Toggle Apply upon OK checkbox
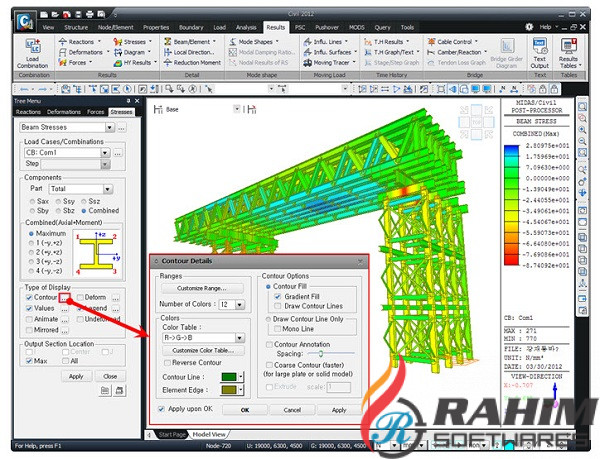 point(162,409)
